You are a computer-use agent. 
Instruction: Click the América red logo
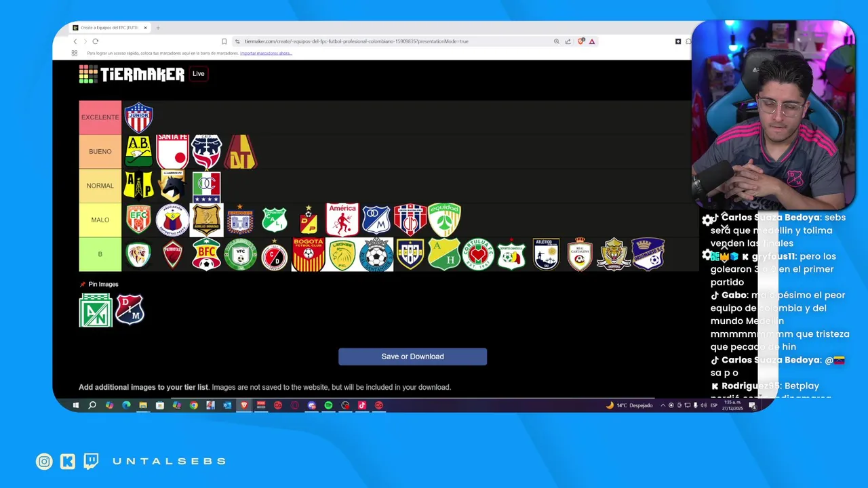point(342,220)
